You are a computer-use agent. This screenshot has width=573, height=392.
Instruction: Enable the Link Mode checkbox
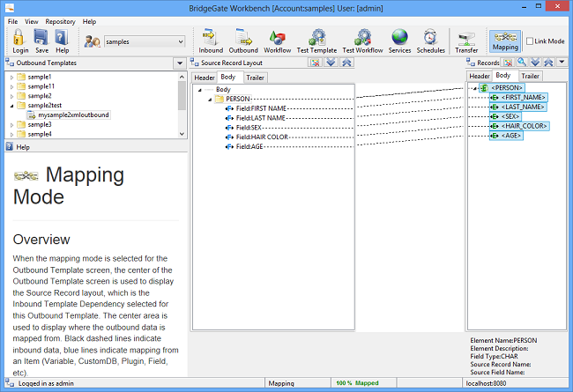[530, 41]
